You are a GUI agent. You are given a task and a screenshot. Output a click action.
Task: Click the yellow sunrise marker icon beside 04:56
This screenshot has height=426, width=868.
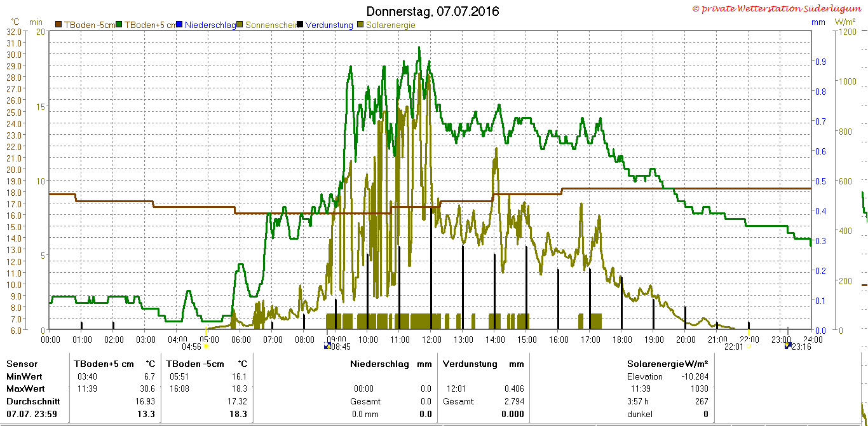point(206,347)
